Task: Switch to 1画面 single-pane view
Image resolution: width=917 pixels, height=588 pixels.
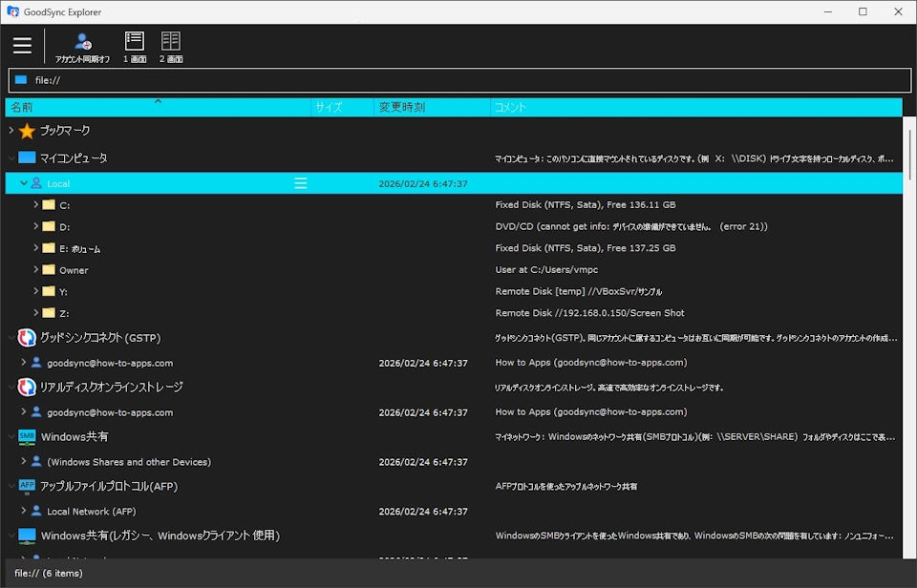Action: 134,44
